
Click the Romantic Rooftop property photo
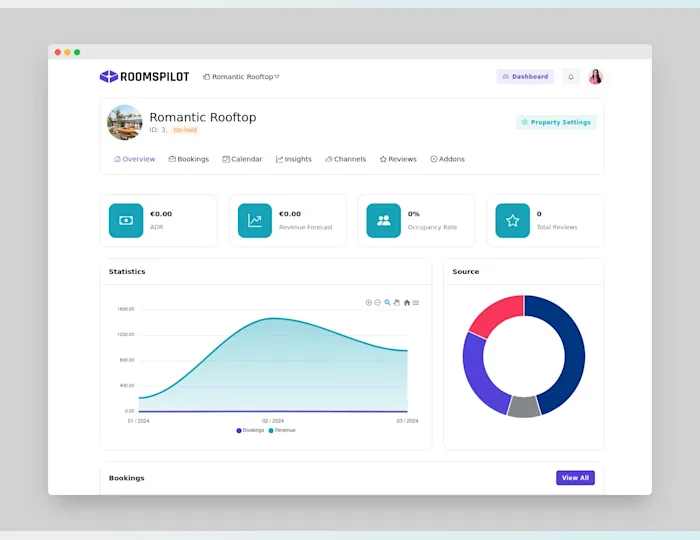tap(125, 122)
